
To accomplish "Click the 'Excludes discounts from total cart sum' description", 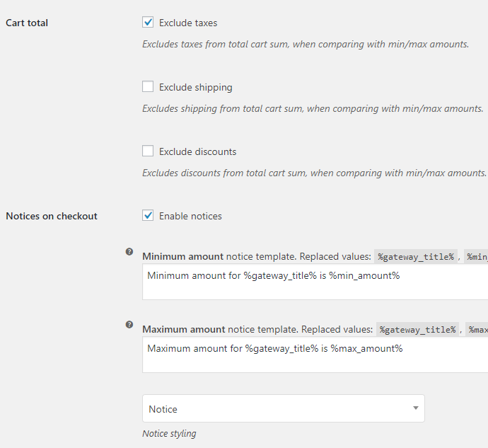I will (314, 173).
